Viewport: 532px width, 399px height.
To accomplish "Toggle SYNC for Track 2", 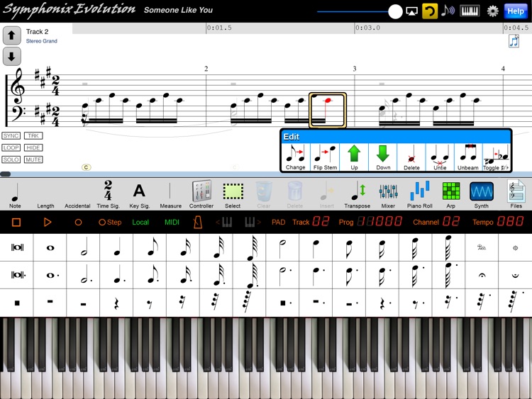I will (11, 136).
